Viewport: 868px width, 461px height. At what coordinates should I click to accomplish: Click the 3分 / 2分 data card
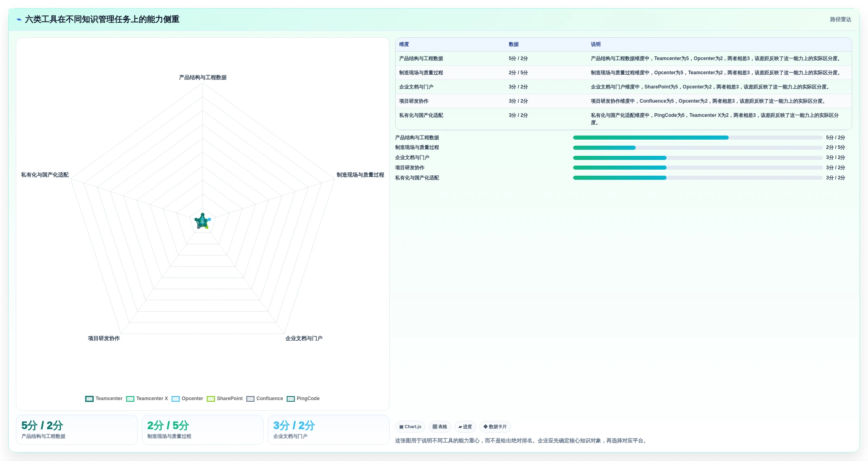pyautogui.click(x=329, y=430)
